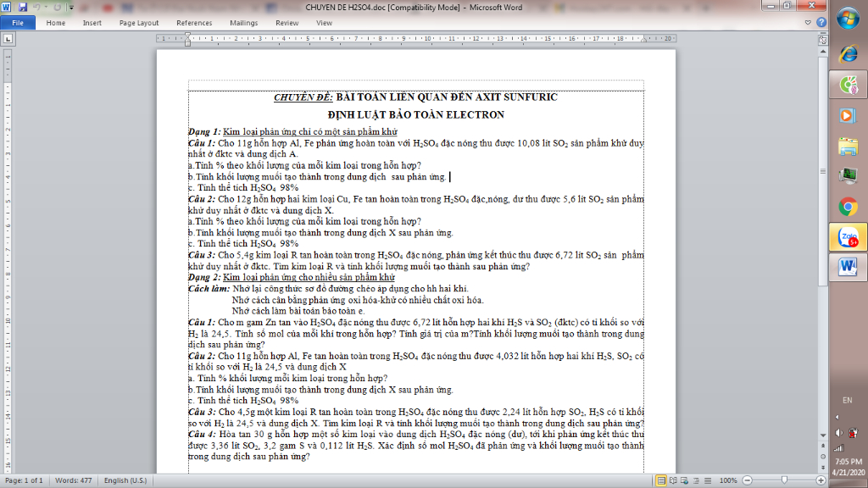Switch to Draft view in status bar
The width and height of the screenshot is (868, 488).
click(x=708, y=481)
